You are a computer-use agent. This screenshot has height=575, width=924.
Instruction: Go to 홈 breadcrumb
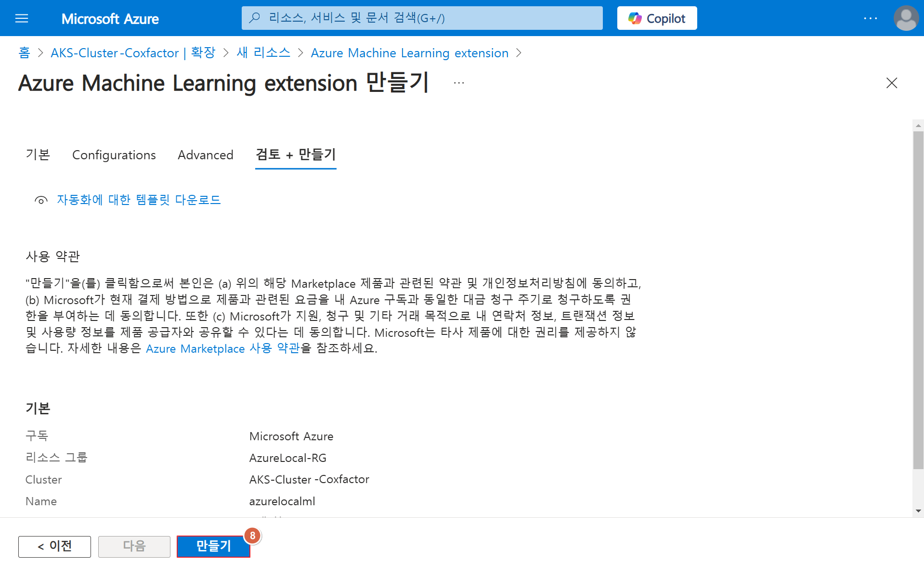(x=24, y=52)
